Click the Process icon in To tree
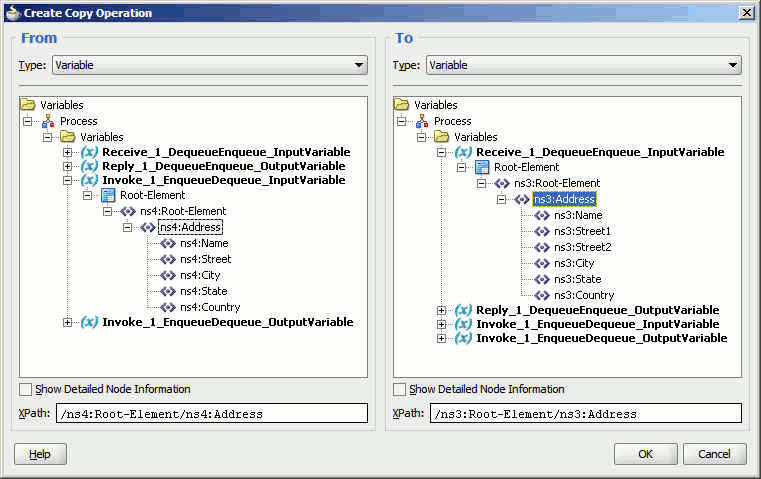 (x=422, y=121)
